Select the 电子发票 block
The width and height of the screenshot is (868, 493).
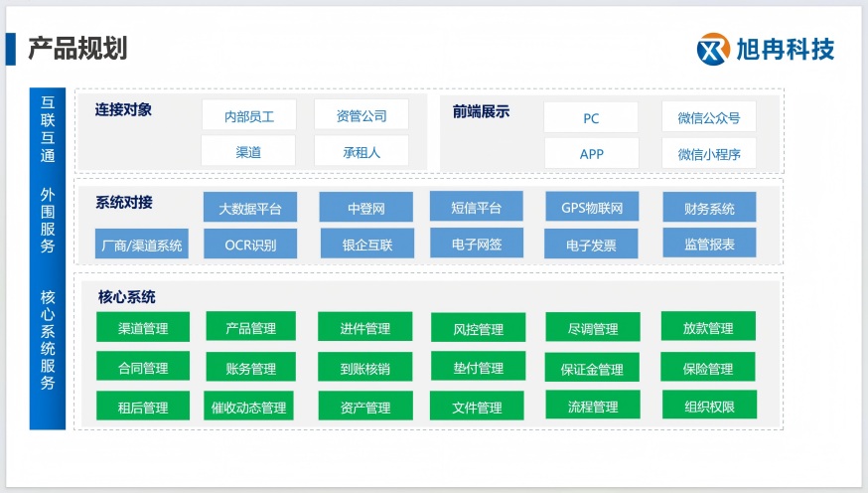[591, 244]
